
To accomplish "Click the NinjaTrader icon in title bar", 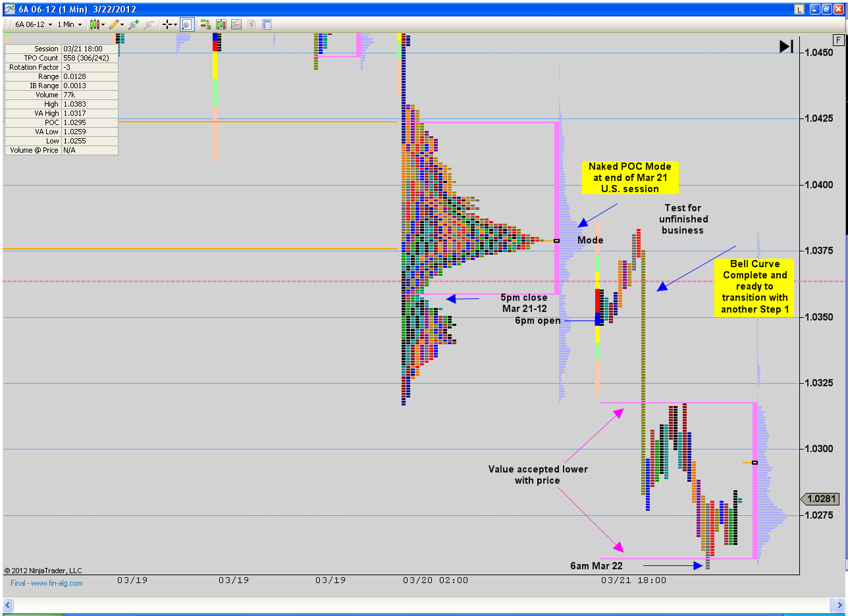I will [x=10, y=9].
